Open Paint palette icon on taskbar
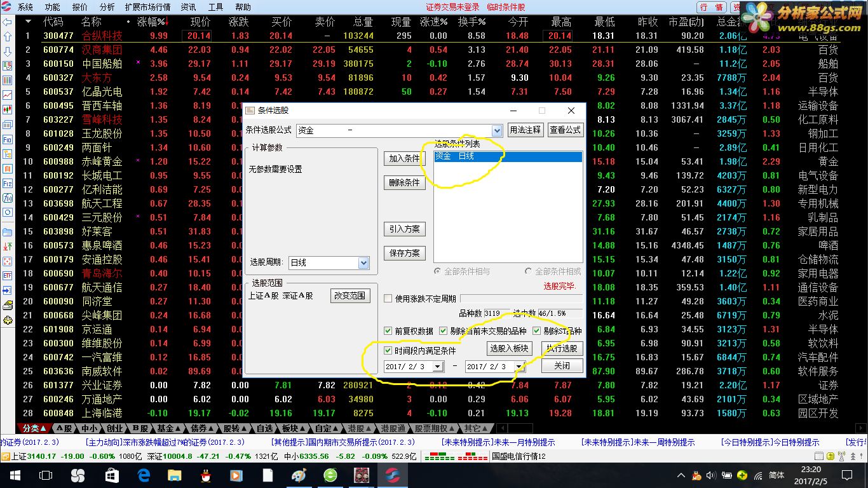This screenshot has width=868, height=488. 299,475
